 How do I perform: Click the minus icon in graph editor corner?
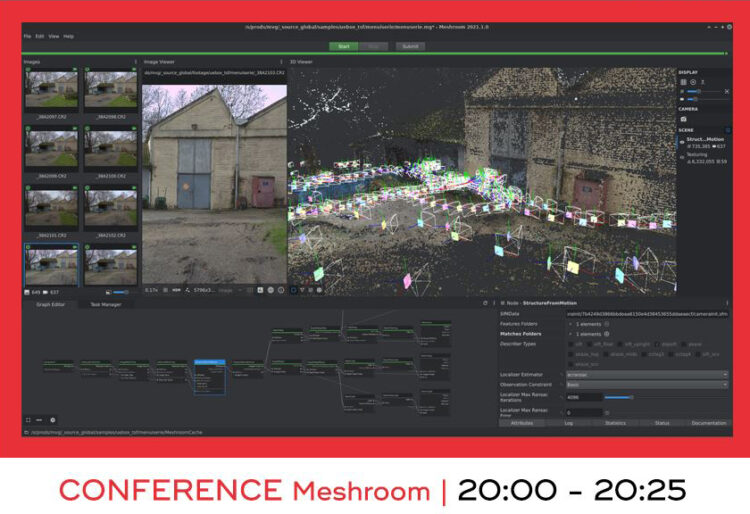point(39,420)
